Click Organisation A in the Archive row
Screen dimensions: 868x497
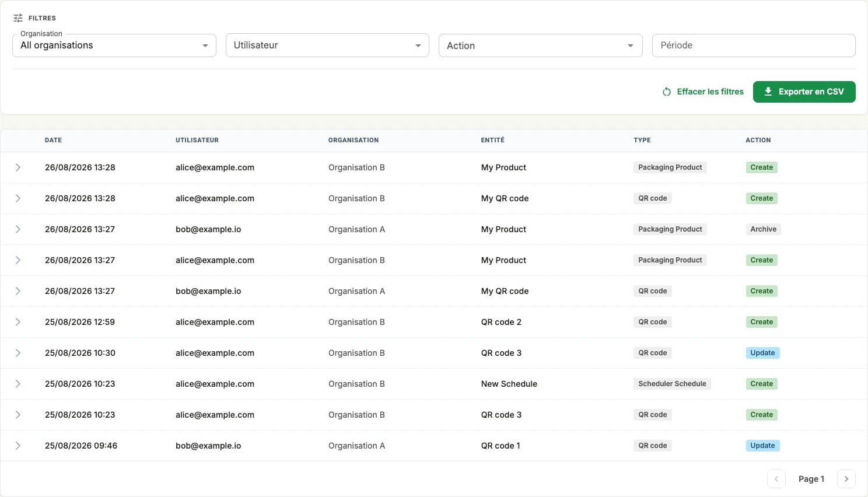(356, 229)
